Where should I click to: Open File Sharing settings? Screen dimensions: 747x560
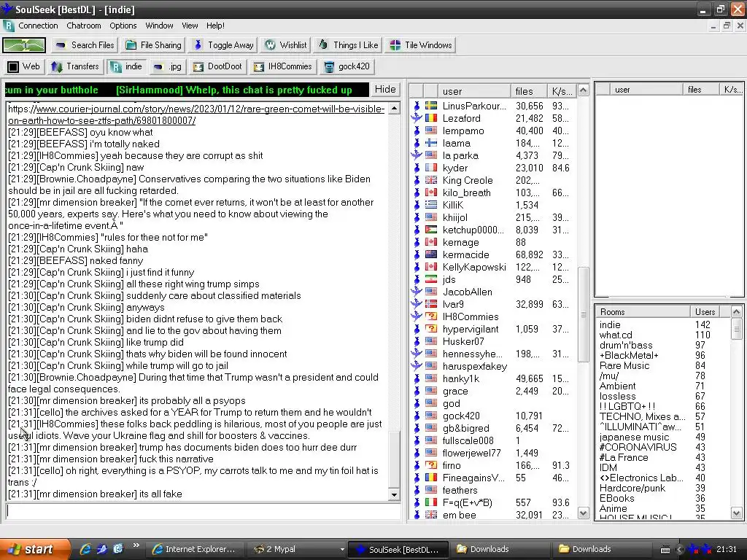[153, 45]
